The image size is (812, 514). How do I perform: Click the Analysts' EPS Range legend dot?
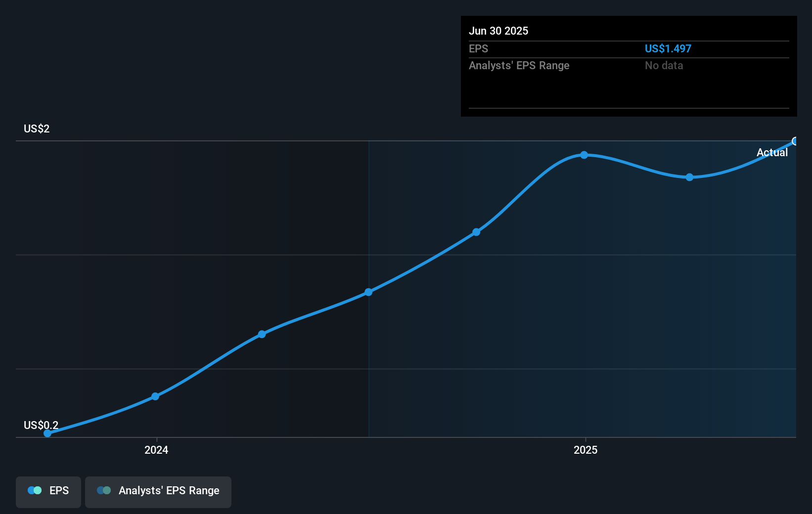pos(104,491)
